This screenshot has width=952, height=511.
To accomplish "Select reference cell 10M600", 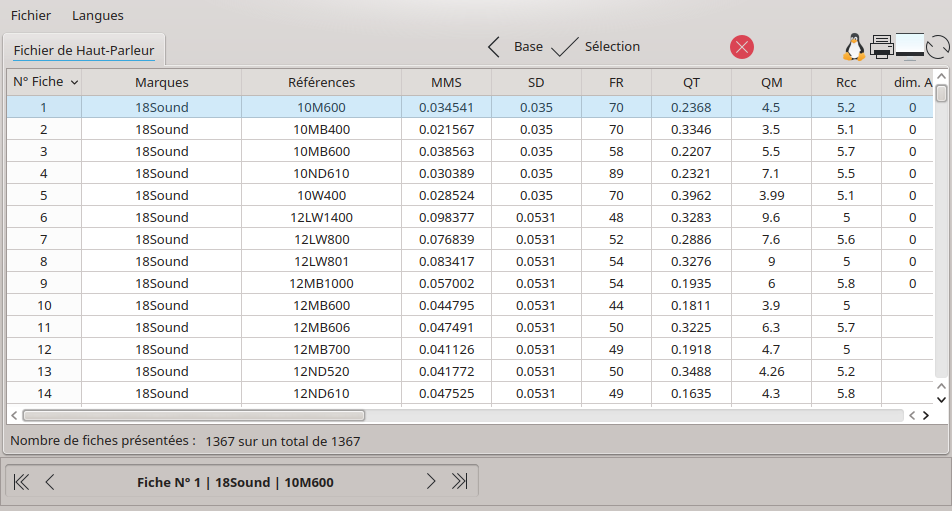I will coord(321,107).
